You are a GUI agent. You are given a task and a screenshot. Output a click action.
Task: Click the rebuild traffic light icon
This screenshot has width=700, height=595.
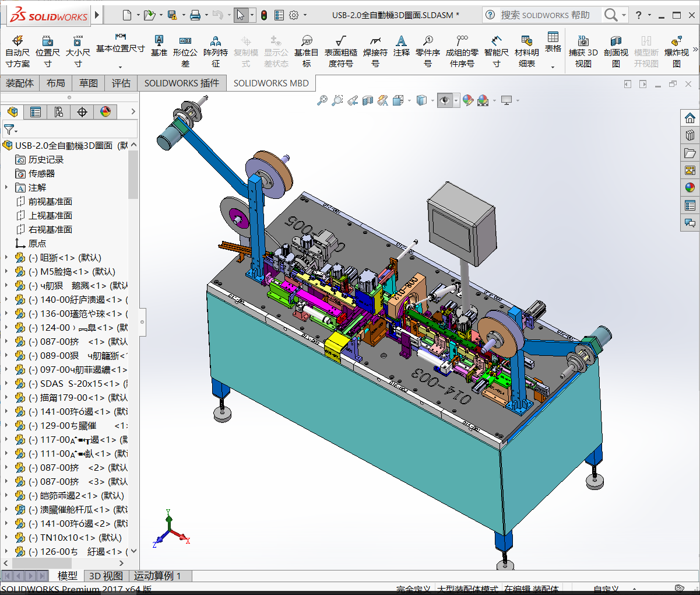264,15
